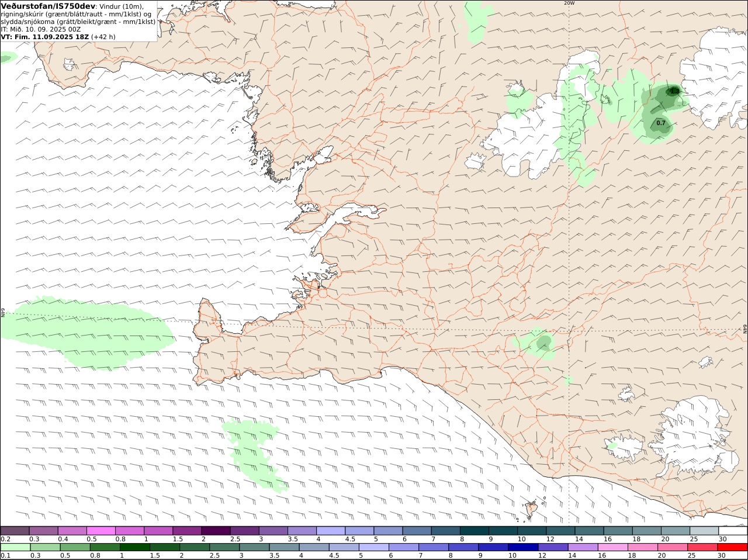The image size is (748, 560).
Task: Click the '64N' latitude label on right edge
Action: click(745, 330)
